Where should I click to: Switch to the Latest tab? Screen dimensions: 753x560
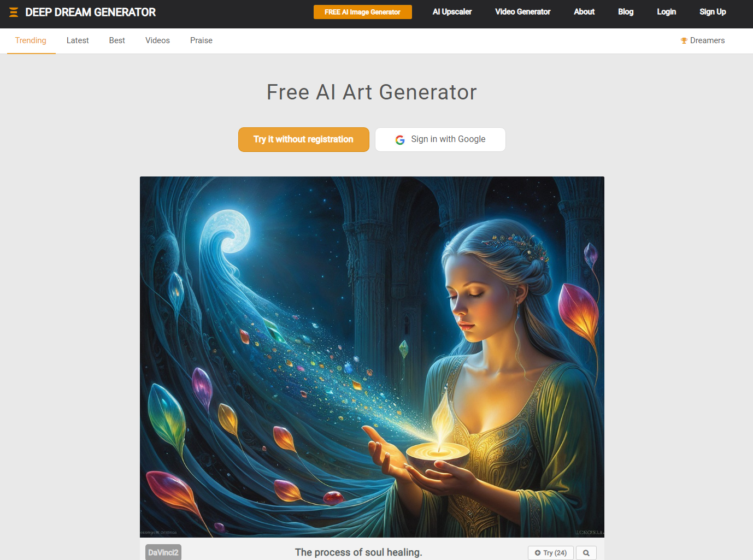(x=78, y=40)
